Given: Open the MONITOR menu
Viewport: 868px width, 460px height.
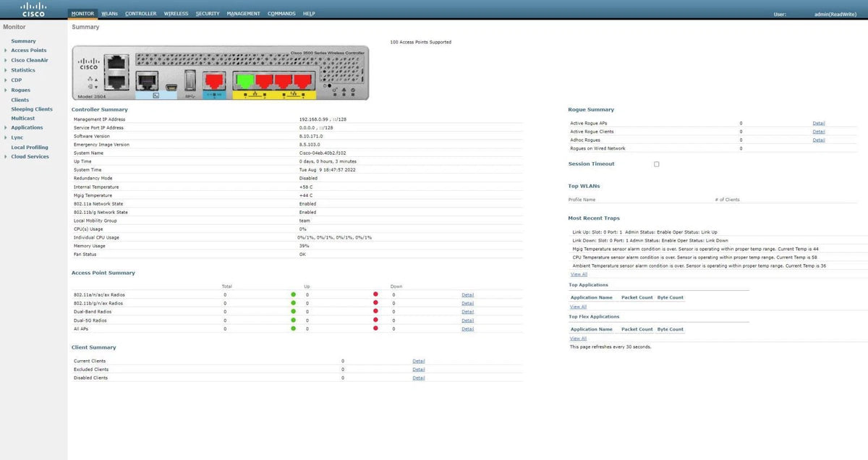Looking at the screenshot, I should point(82,13).
